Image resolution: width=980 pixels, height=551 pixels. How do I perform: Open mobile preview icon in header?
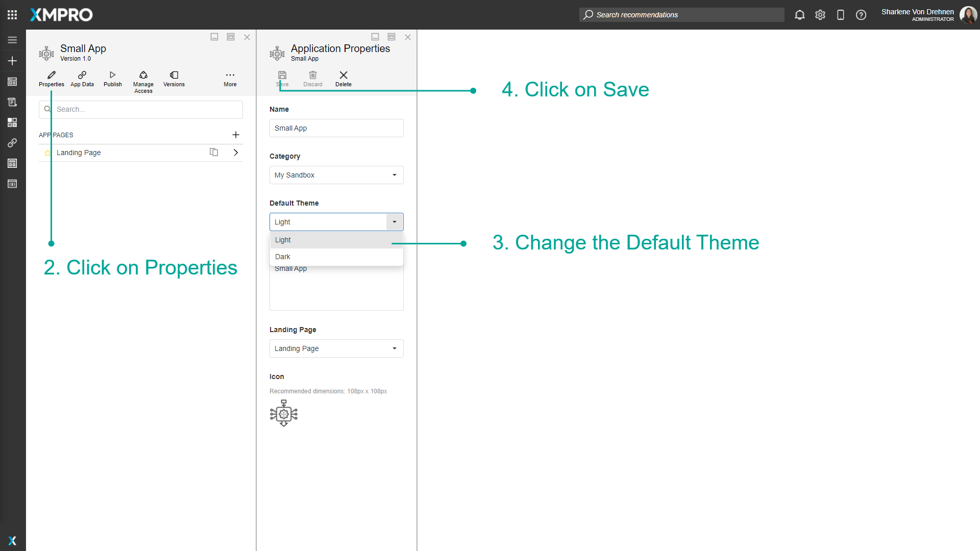(x=841, y=15)
